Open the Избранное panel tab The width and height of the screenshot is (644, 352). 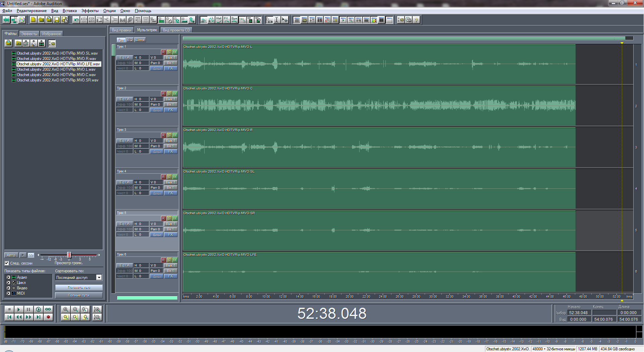coord(51,34)
